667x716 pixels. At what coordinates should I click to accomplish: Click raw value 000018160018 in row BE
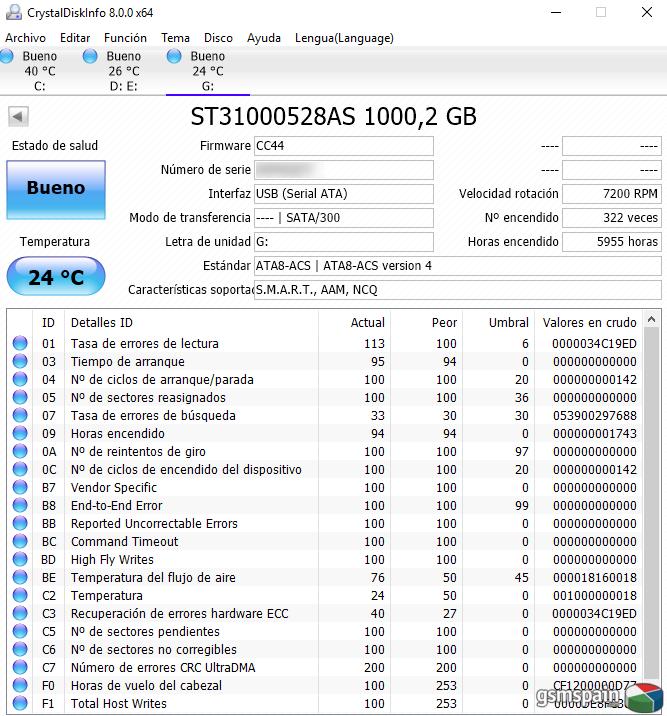point(594,578)
